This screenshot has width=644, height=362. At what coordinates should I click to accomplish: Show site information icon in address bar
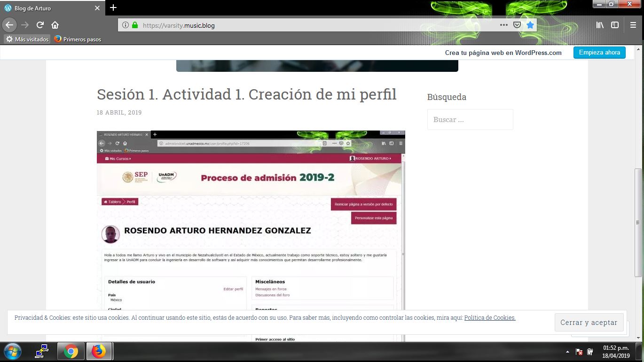point(126,25)
